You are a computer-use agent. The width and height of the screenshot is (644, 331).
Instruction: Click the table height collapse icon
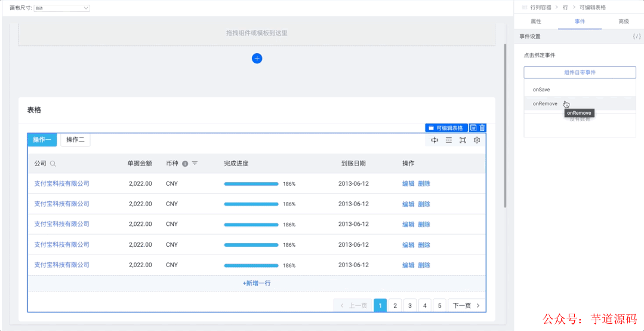click(x=435, y=140)
